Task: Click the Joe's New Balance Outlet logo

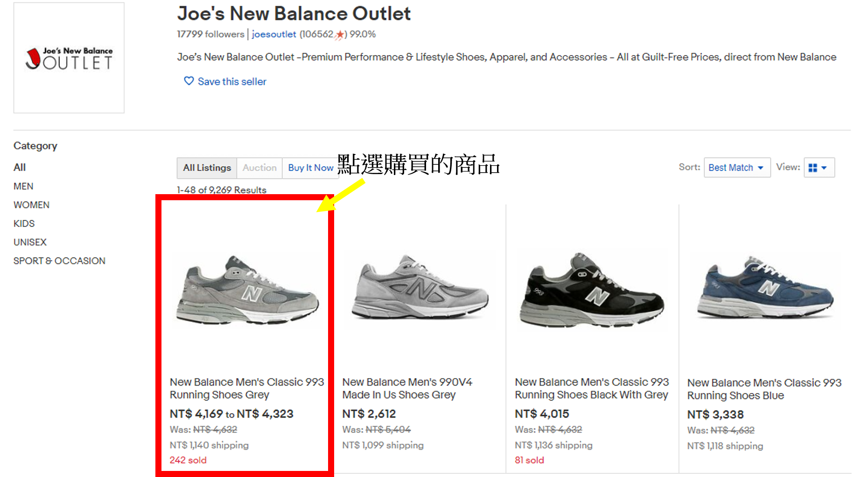Action: click(x=69, y=58)
